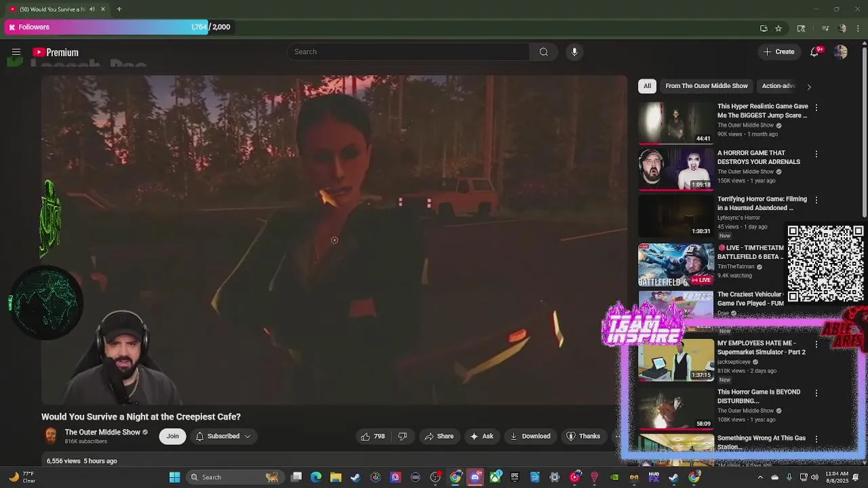
Task: Open MY EMPLOYEES HATE ME title link
Action: tap(762, 348)
